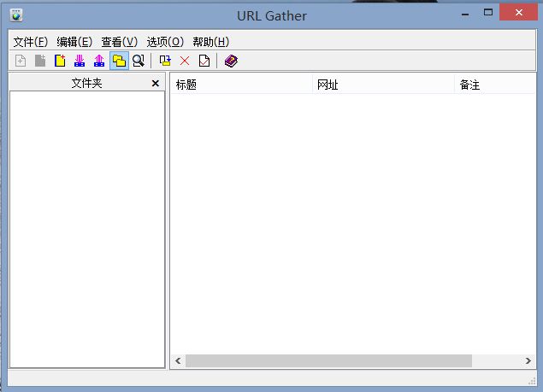543x392 pixels.
Task: Open the 帮助(H) menu
Action: click(211, 42)
